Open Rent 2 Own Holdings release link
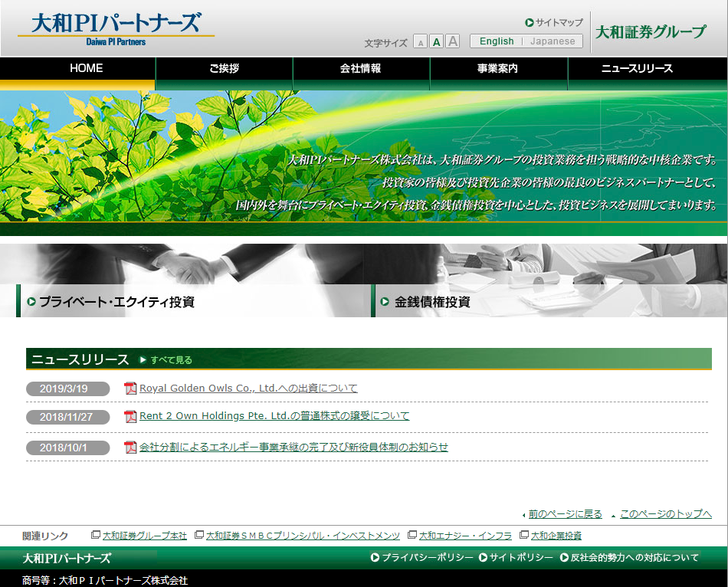This screenshot has width=728, height=587. pyautogui.click(x=274, y=416)
